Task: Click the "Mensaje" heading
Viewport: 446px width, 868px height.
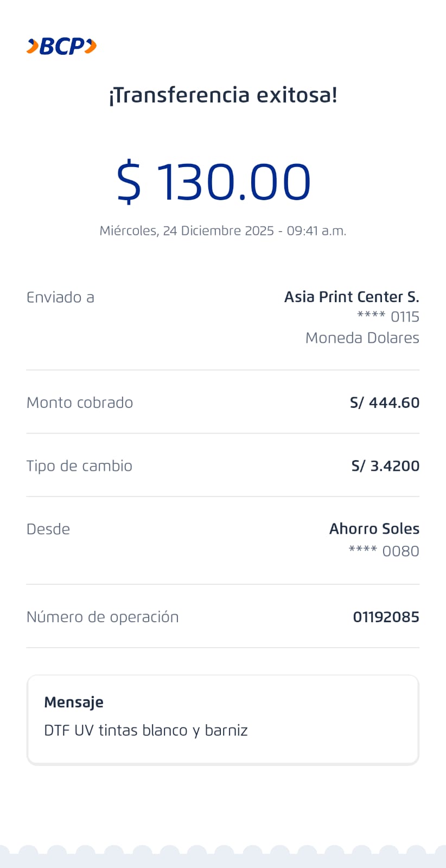Action: (x=74, y=703)
